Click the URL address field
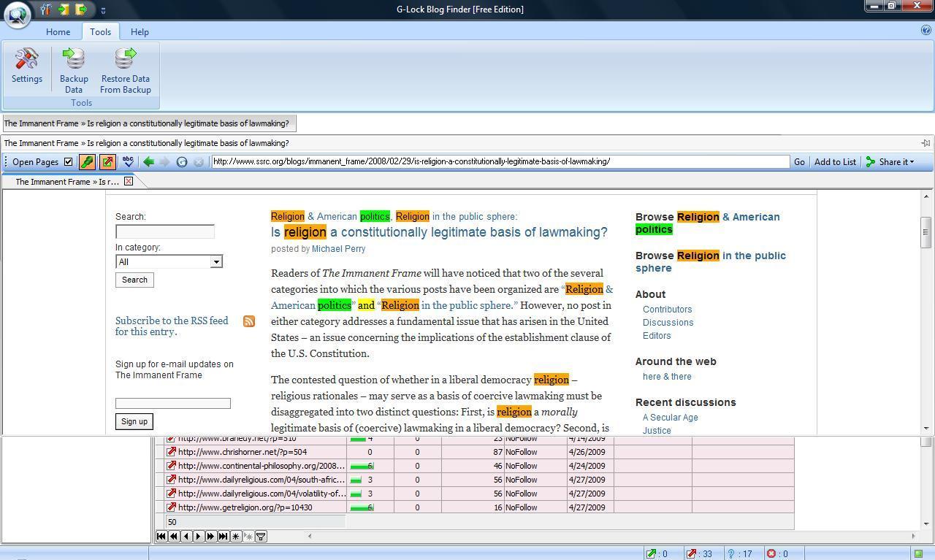Screen dimensions: 935x560 coord(500,162)
